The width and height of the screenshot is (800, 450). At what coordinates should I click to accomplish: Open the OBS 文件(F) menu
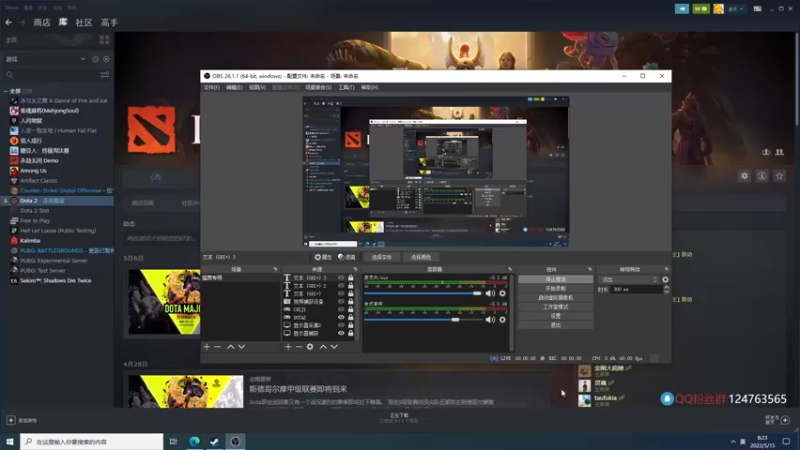point(212,87)
